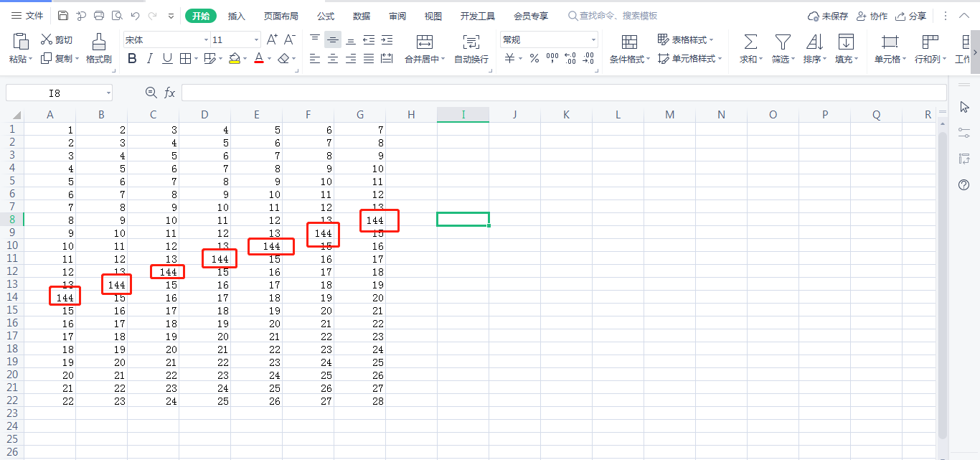Open the Data (数据) tab

click(362, 16)
